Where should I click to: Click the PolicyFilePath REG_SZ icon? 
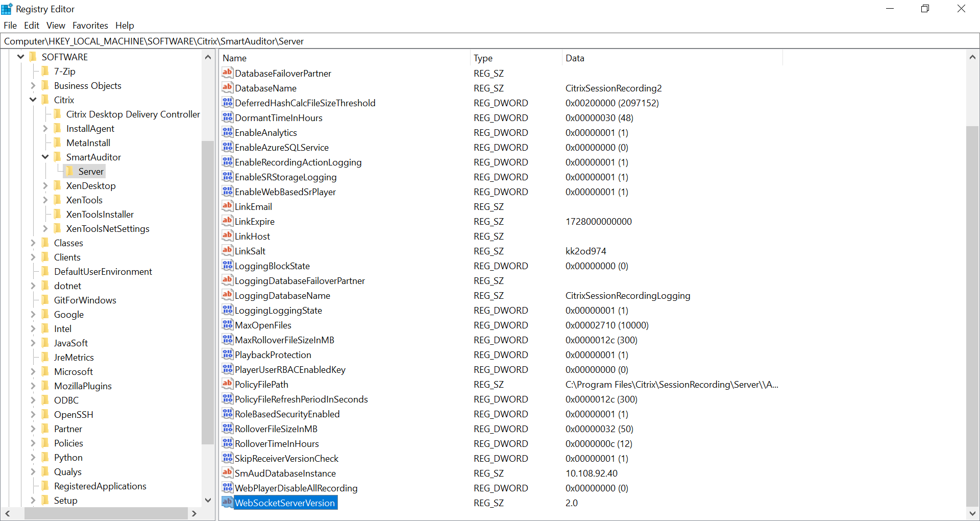coord(227,384)
